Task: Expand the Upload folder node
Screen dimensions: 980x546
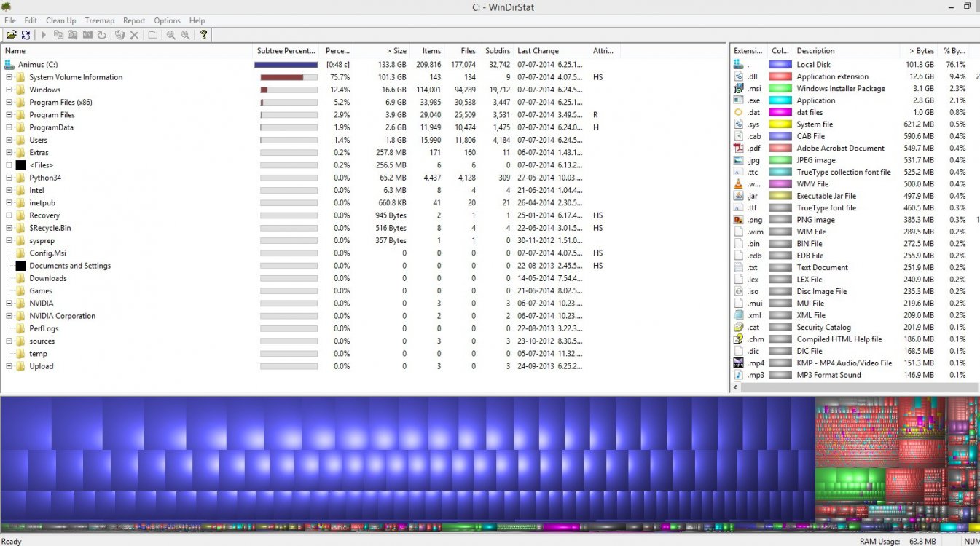Action: click(9, 366)
